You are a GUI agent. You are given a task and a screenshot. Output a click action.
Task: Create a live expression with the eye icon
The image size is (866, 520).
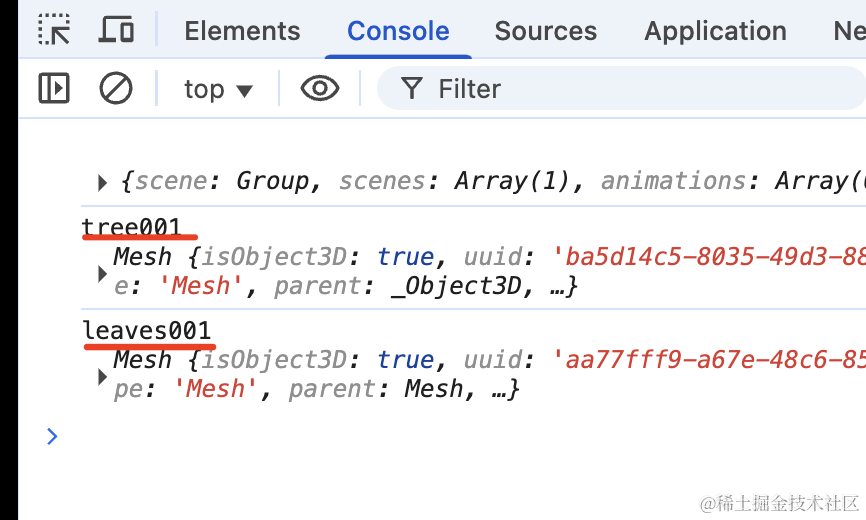click(320, 88)
